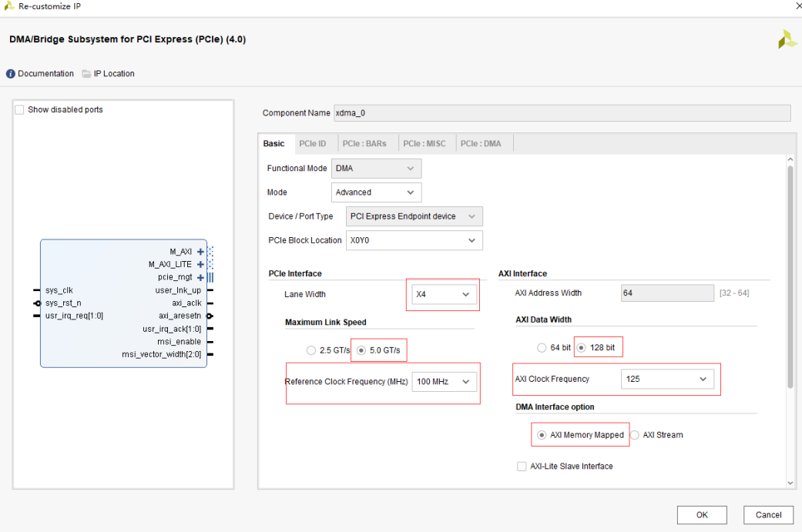
Task: Expand the M_AXI port plus icon
Action: click(200, 252)
